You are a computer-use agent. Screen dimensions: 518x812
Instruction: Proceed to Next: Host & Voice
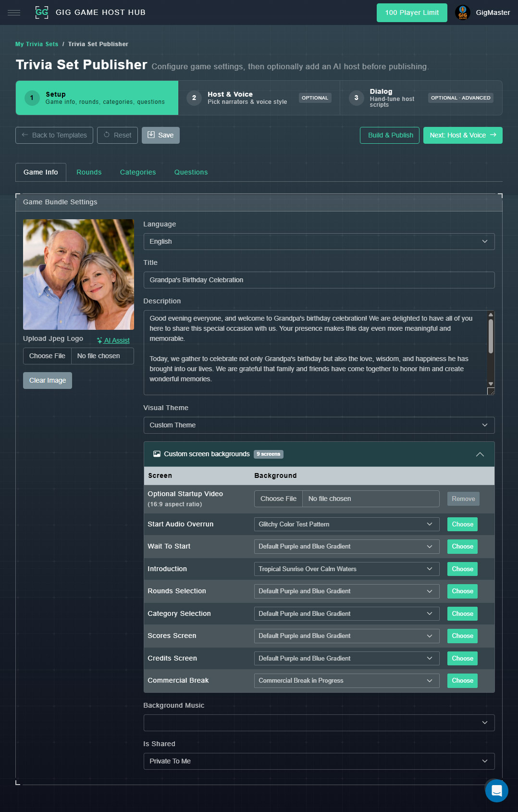(463, 135)
